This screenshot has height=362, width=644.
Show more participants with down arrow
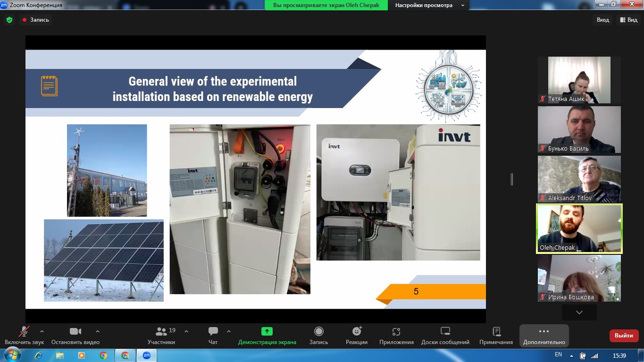[x=579, y=312]
